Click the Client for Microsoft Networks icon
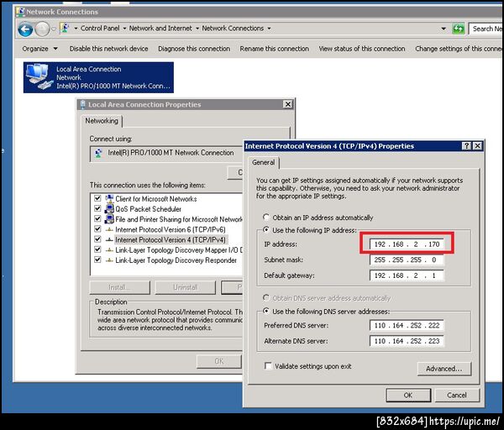This screenshot has height=430, width=504. coord(109,198)
